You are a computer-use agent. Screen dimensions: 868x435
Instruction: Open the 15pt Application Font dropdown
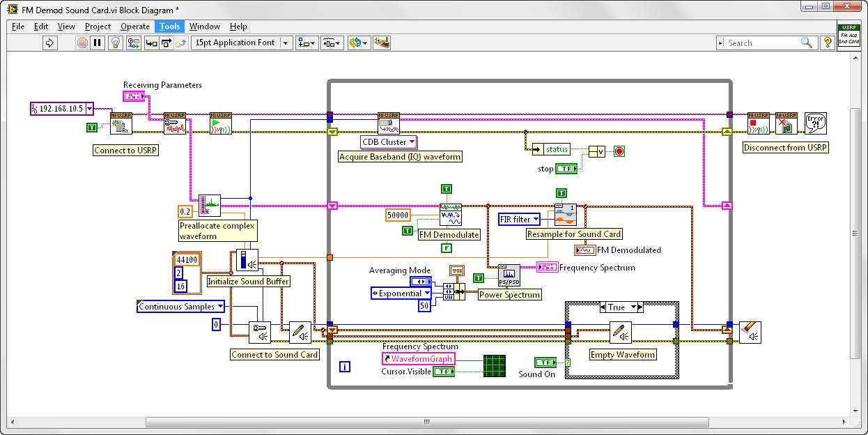pyautogui.click(x=241, y=43)
